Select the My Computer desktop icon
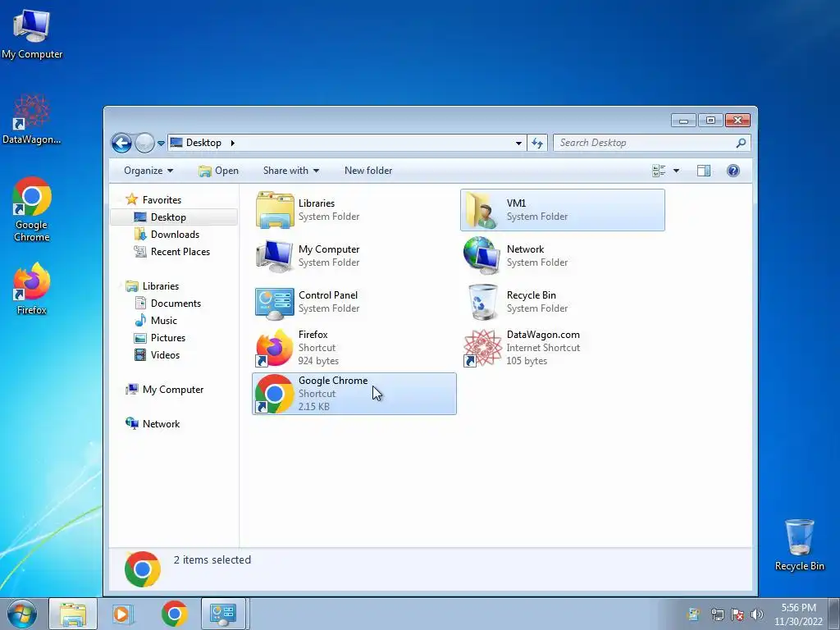The width and height of the screenshot is (840, 630). click(32, 34)
